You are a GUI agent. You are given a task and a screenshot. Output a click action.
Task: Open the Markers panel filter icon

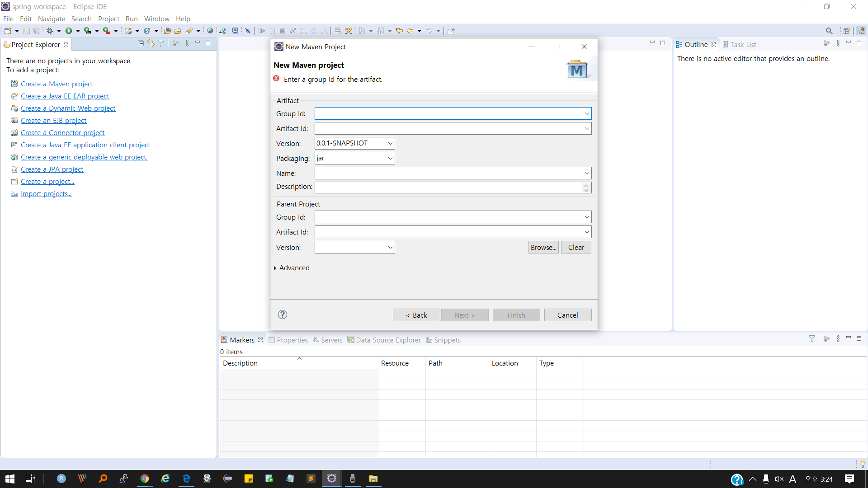pos(812,338)
